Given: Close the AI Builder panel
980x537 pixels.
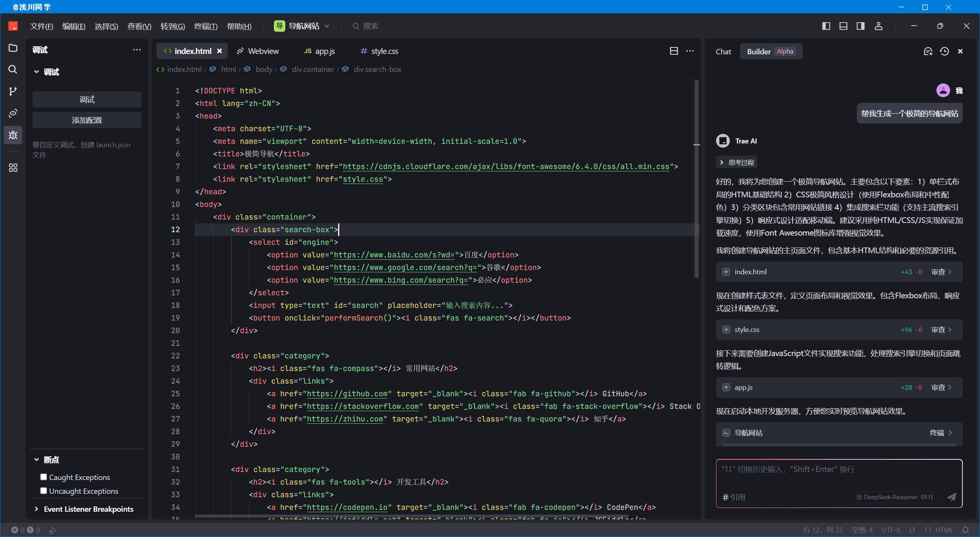Looking at the screenshot, I should [x=960, y=51].
